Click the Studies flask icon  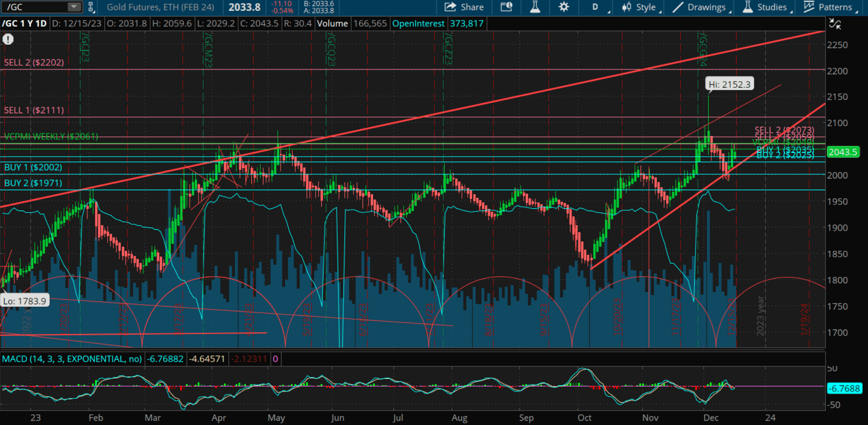coord(748,7)
